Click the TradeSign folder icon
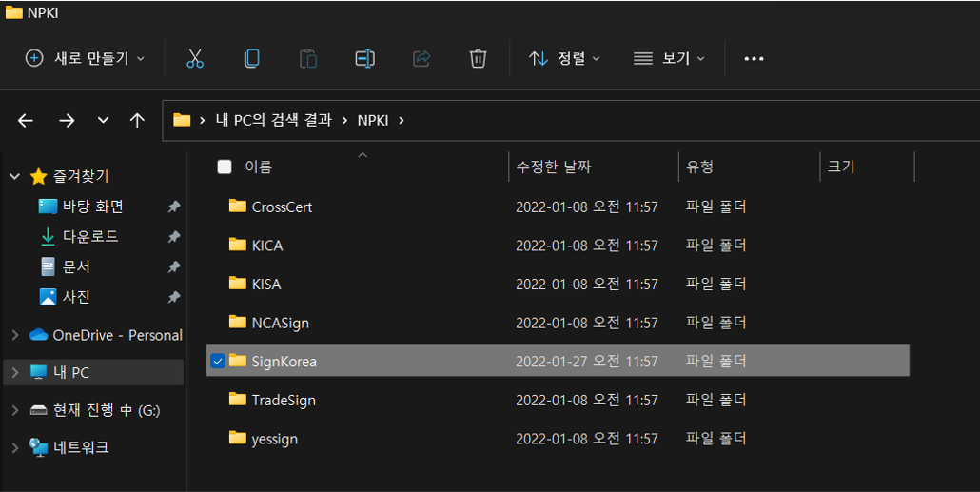Image resolution: width=980 pixels, height=492 pixels. click(238, 399)
